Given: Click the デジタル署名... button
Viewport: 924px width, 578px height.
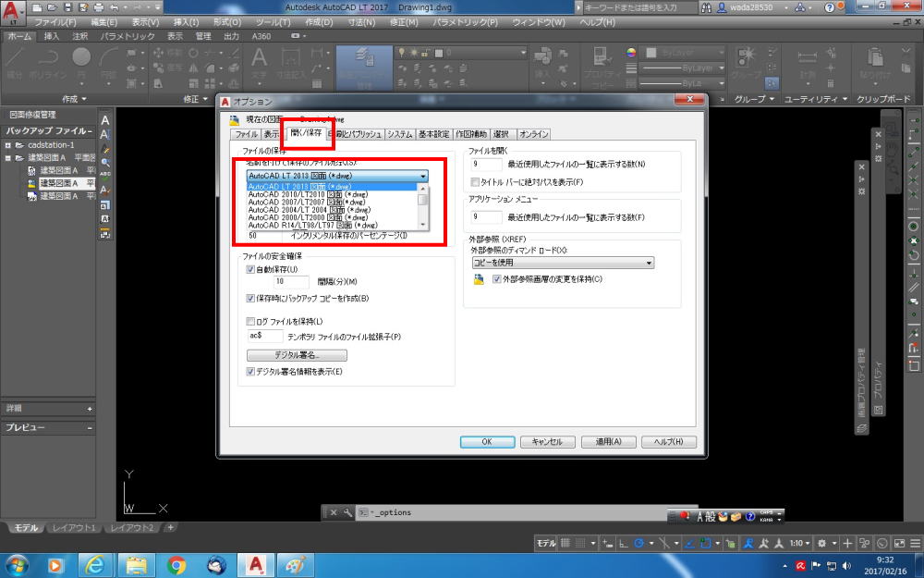Looking at the screenshot, I should pyautogui.click(x=297, y=356).
